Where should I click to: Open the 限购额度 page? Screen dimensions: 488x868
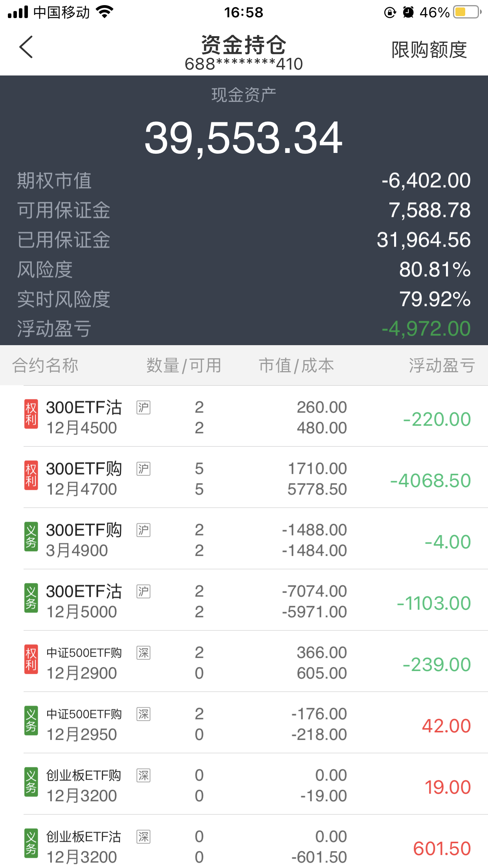coord(429,50)
